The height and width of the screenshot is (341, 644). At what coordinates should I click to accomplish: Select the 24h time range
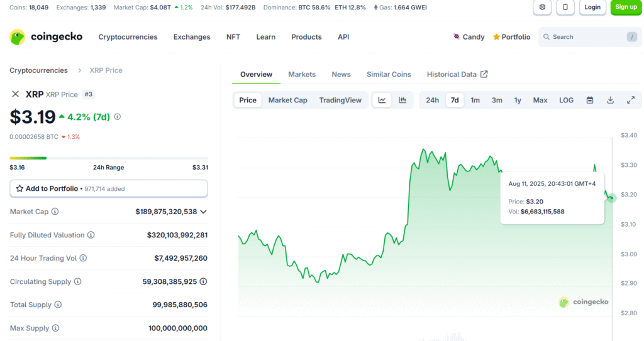click(x=432, y=100)
